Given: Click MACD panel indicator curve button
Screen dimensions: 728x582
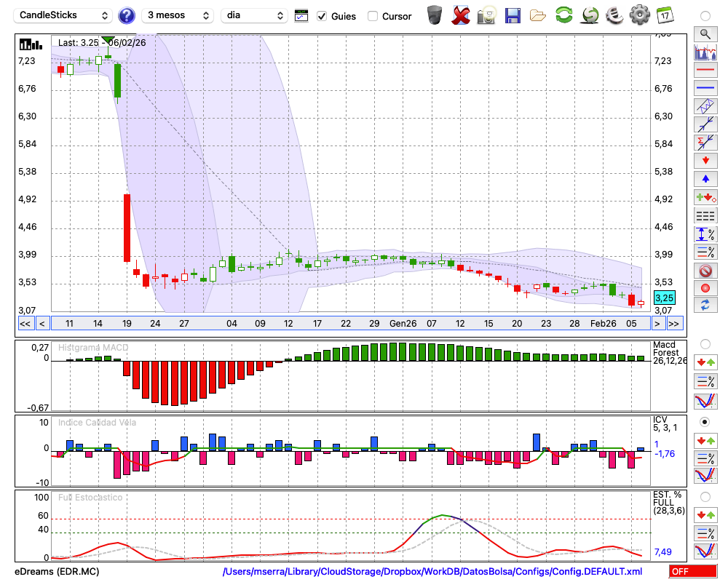Looking at the screenshot, I should click(705, 401).
